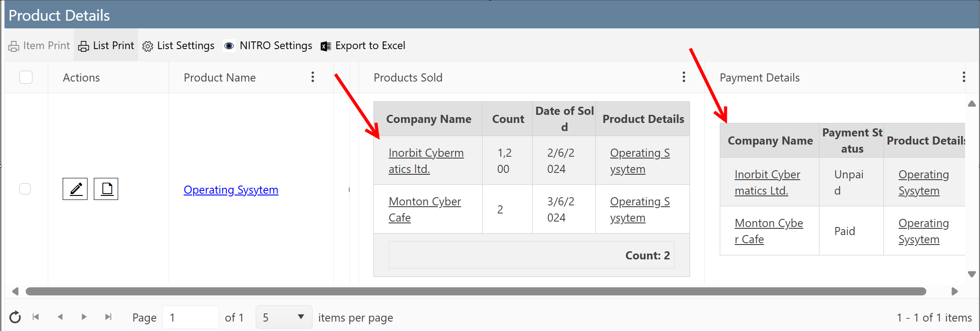Click Export to Excel
The image size is (980, 331).
pyautogui.click(x=363, y=45)
